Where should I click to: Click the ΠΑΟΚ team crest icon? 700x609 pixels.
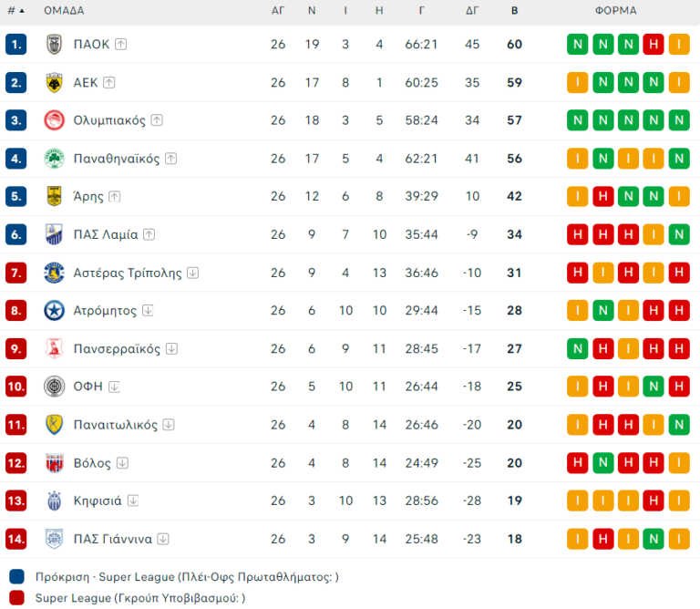55,44
